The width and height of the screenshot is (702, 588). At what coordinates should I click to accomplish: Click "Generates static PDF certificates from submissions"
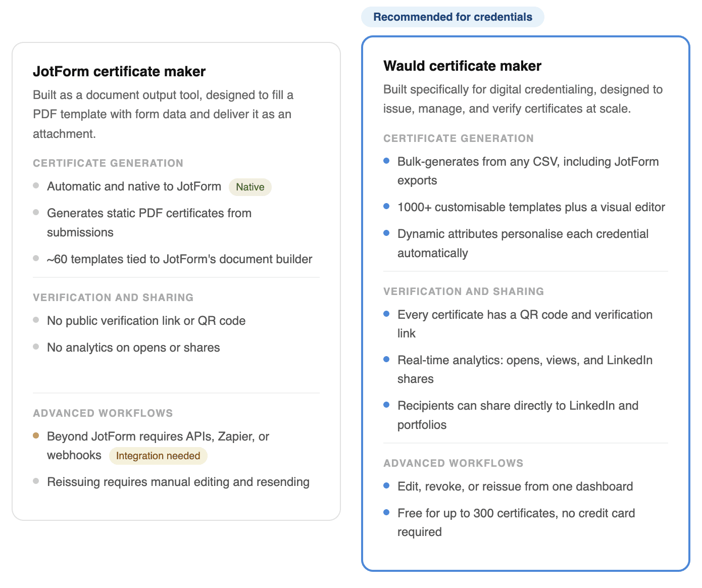[149, 223]
